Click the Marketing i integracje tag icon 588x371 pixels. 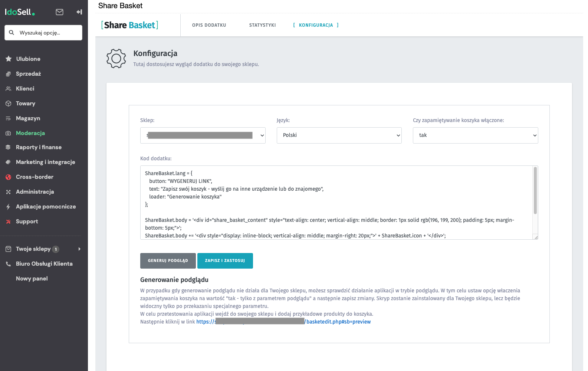(x=9, y=162)
